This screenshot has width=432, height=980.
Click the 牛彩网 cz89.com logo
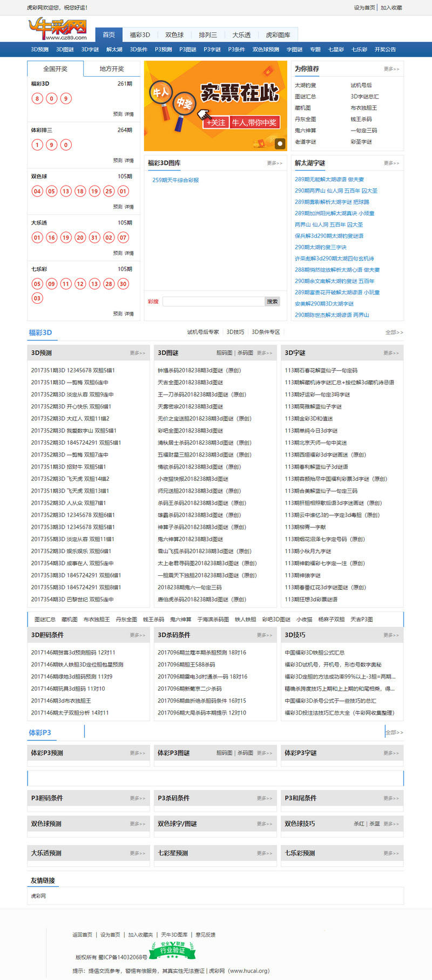click(57, 30)
